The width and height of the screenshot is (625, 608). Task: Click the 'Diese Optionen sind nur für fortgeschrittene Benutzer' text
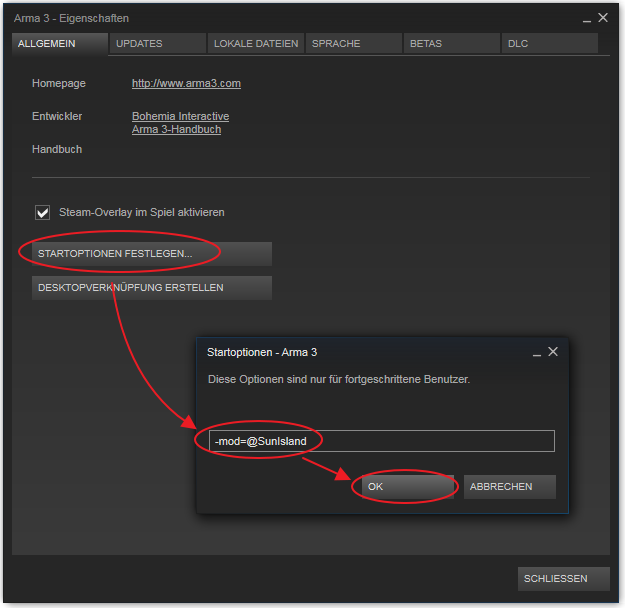click(339, 379)
